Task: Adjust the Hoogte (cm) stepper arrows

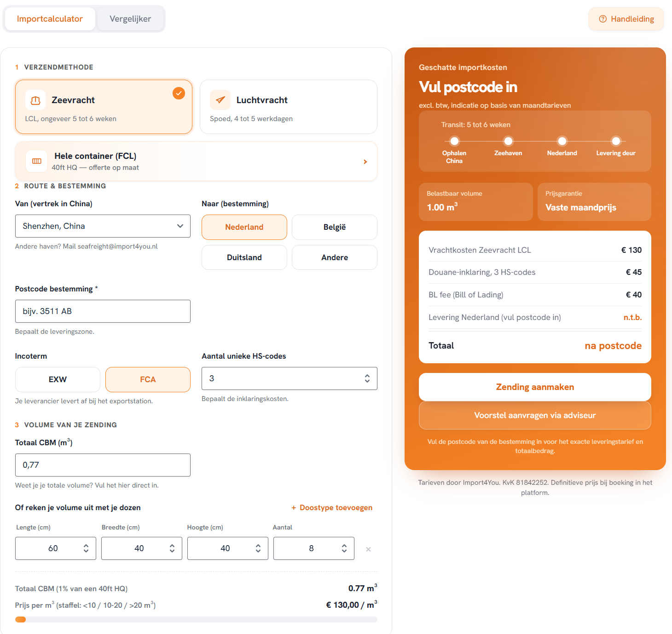Action: pos(258,548)
